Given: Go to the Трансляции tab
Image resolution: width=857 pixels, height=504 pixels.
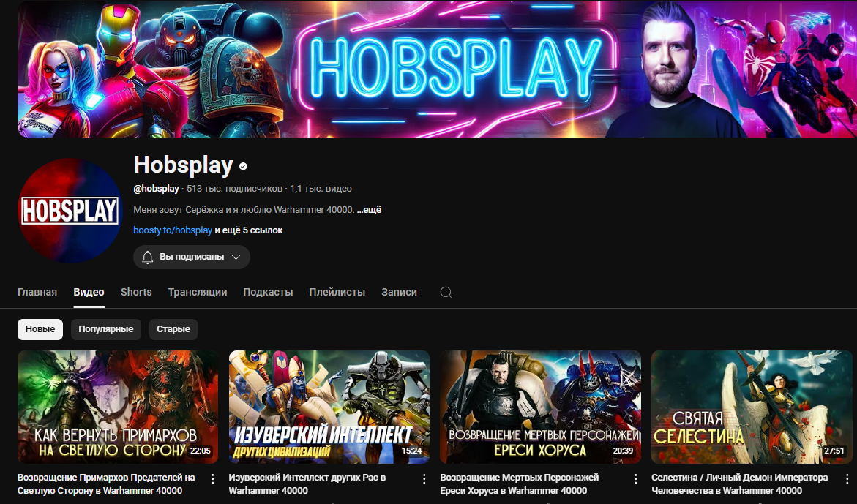Looking at the screenshot, I should (x=198, y=292).
